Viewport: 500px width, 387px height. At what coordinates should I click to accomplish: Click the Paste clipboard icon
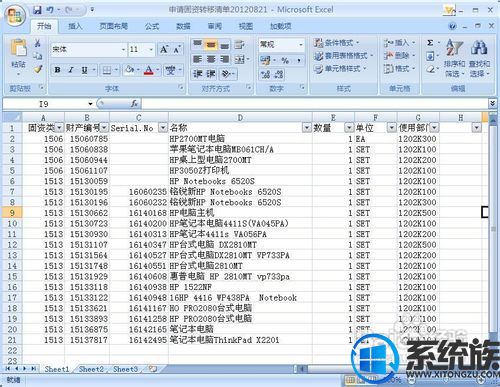click(19, 48)
